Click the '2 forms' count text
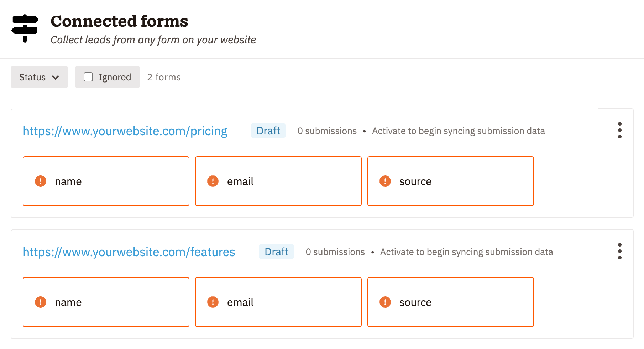This screenshot has width=644, height=349. click(164, 77)
